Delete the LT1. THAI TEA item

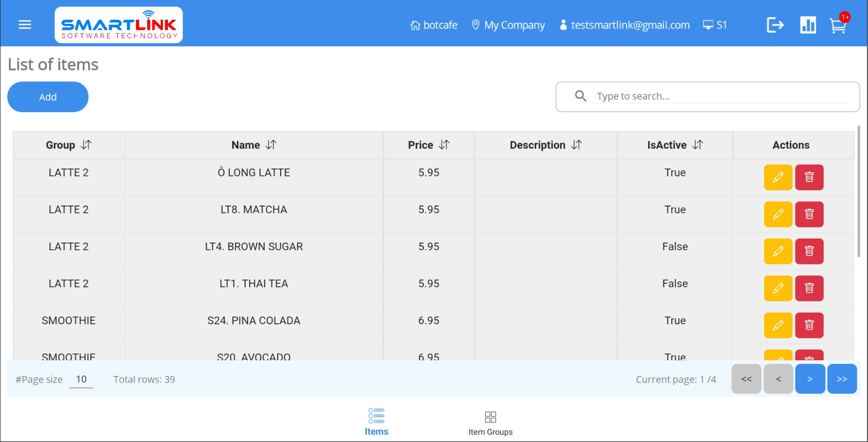pyautogui.click(x=809, y=288)
